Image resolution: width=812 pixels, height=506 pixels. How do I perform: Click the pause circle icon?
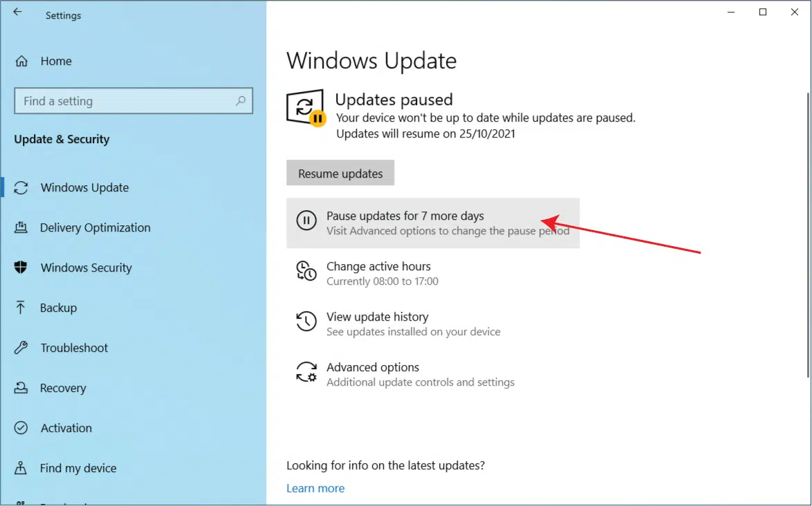pos(306,221)
